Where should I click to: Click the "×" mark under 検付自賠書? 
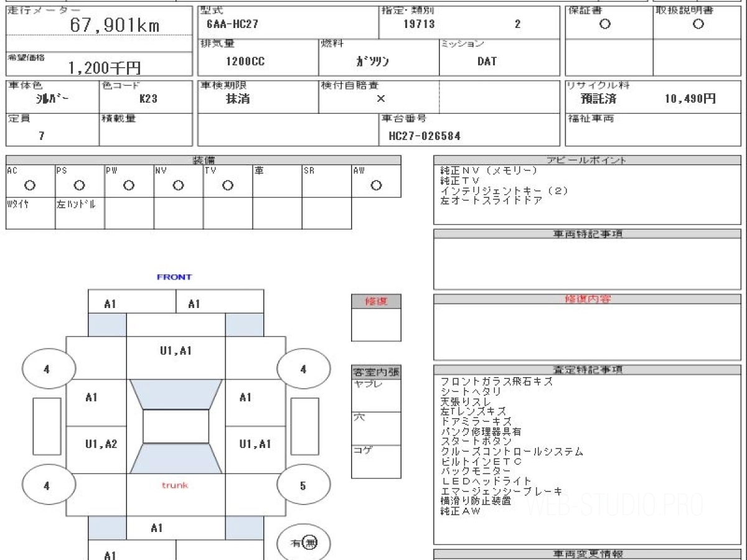pyautogui.click(x=381, y=98)
